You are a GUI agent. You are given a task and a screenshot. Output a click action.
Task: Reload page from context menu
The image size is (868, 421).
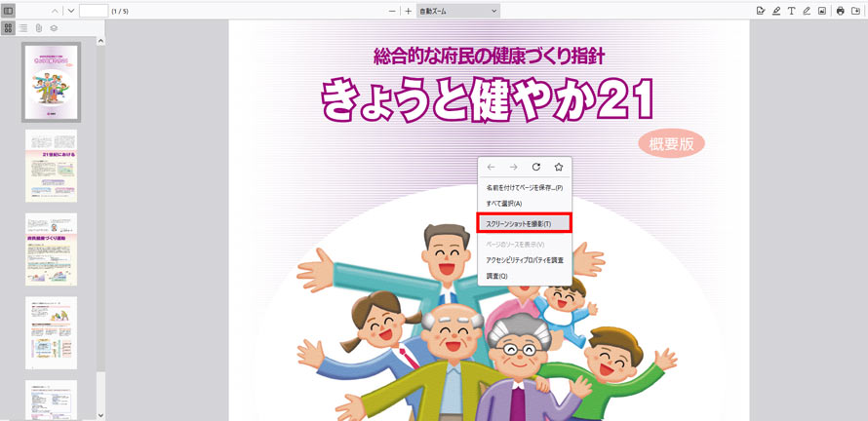[x=535, y=167]
